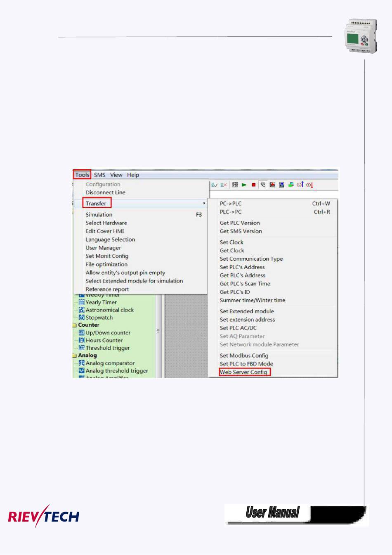
Task: Select Set PLC's Address
Action: (242, 267)
